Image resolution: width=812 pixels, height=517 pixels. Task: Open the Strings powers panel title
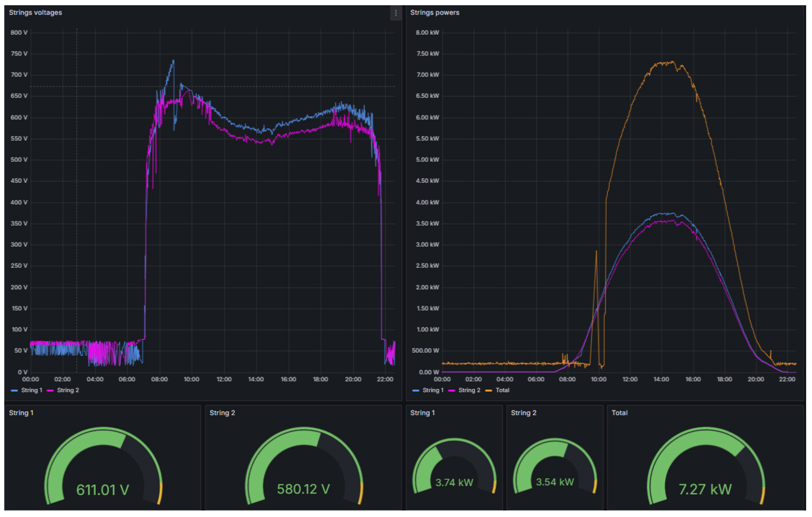(434, 12)
